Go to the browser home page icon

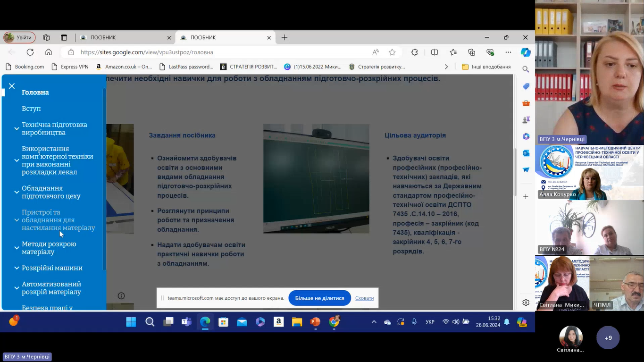coord(49,52)
